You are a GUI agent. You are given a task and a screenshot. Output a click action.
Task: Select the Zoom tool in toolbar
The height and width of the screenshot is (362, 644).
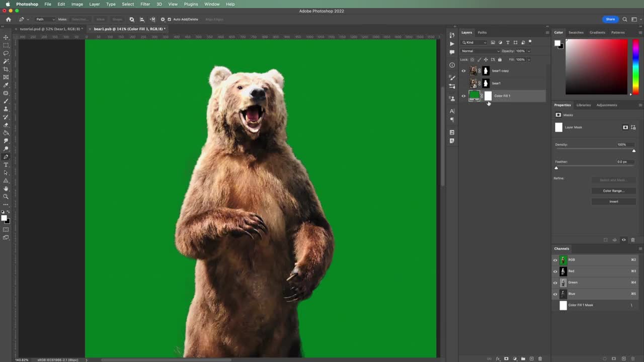point(6,197)
